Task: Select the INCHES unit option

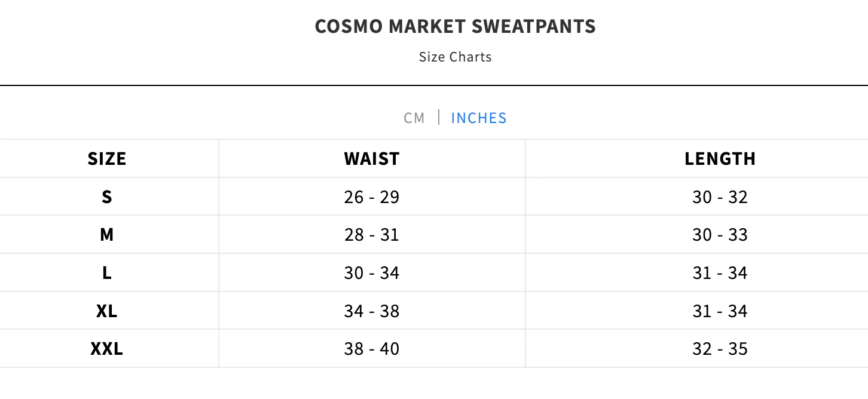Action: (479, 118)
